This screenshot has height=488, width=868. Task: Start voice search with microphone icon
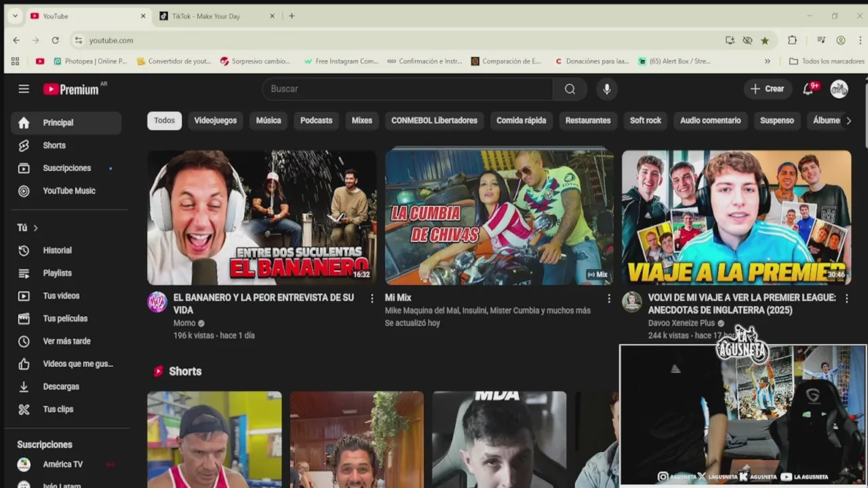607,89
